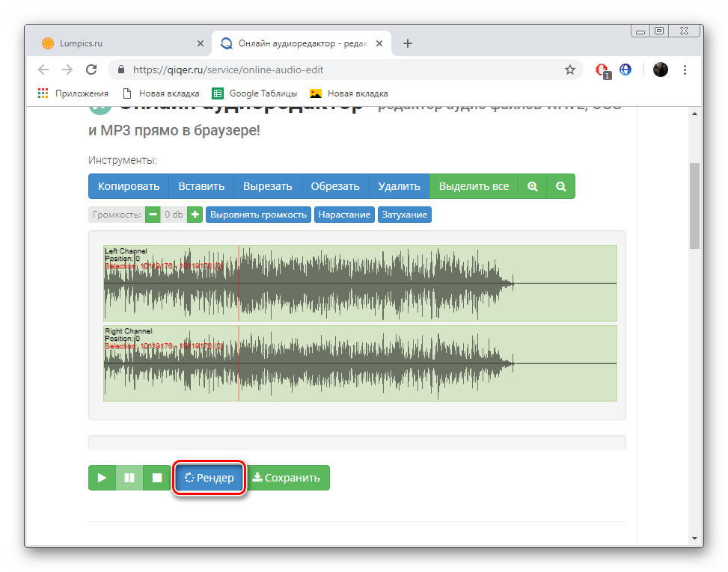728x572 pixels.
Task: Click the zoom in magnifier icon
Action: 533,186
